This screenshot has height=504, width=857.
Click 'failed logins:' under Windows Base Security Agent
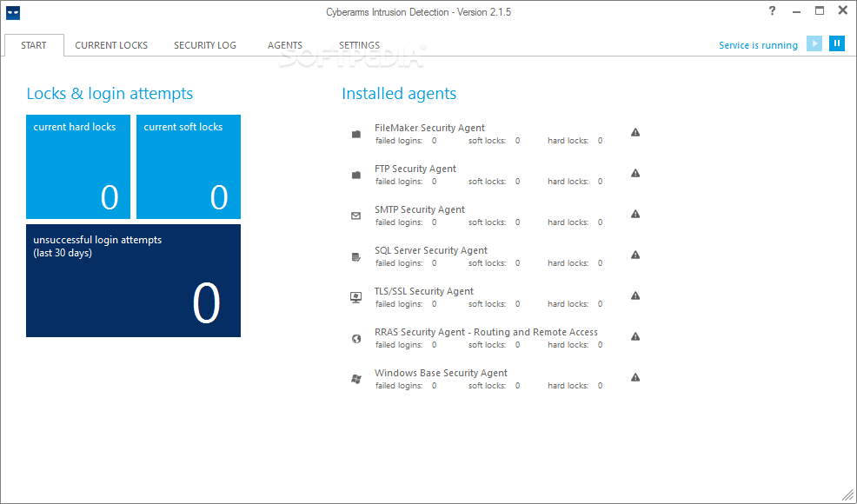point(399,386)
